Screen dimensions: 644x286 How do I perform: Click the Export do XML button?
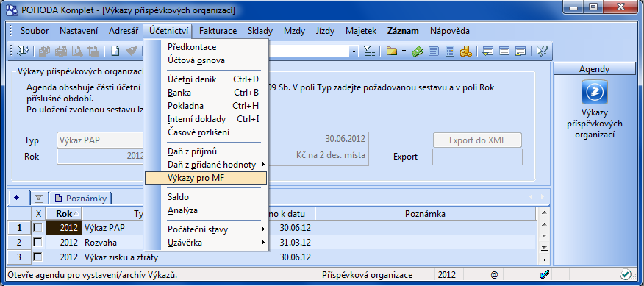coord(477,140)
